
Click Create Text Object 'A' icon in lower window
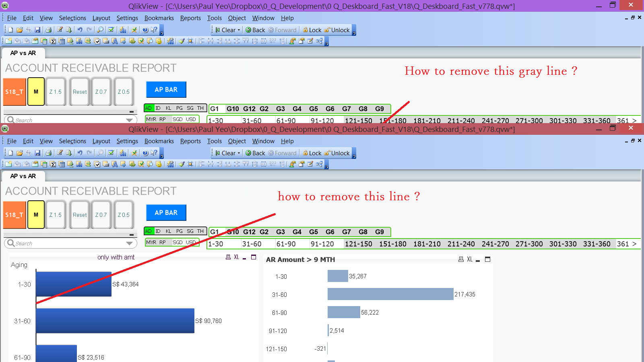(115, 164)
